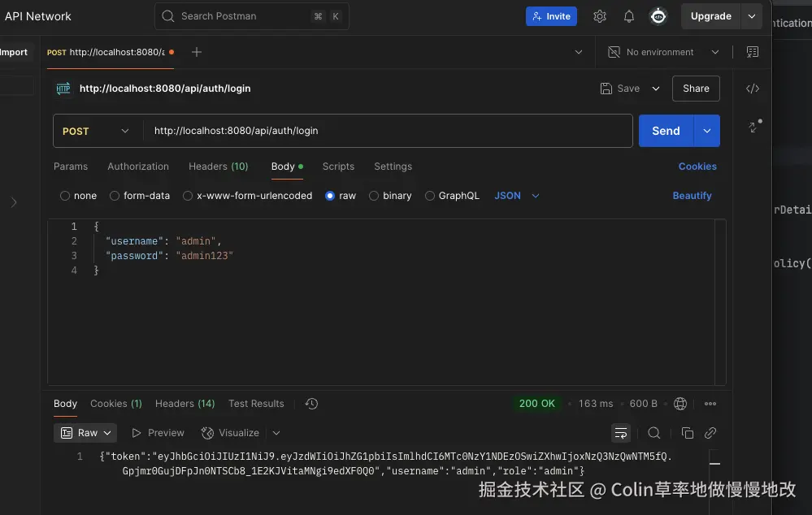Click the network globe icon in response
This screenshot has width=812, height=515.
coord(680,404)
